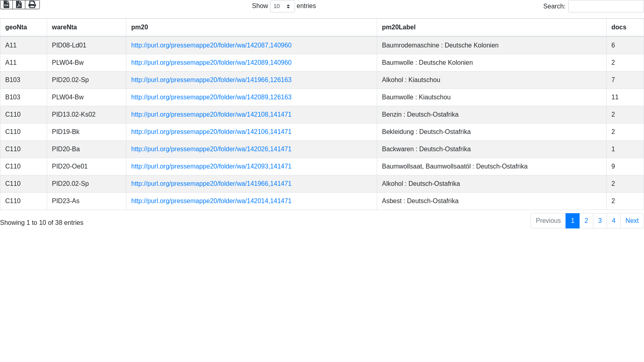
Task: Click the Previous pagination button
Action: pyautogui.click(x=548, y=221)
